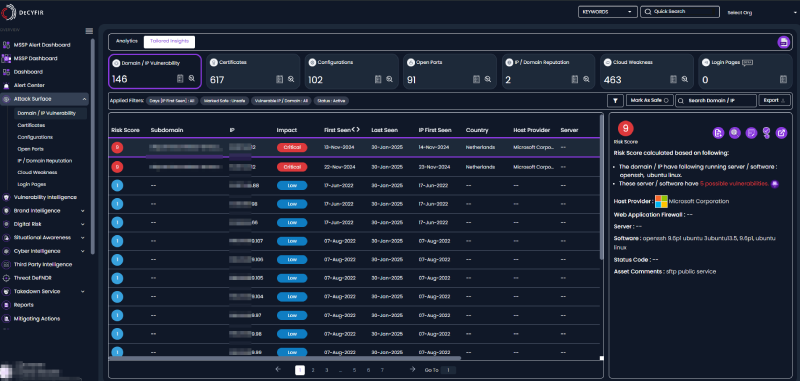Select the Domain / IP Vulnerability card

pos(155,71)
